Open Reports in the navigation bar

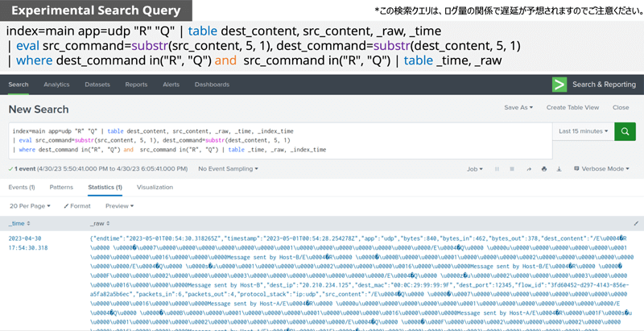(x=136, y=85)
